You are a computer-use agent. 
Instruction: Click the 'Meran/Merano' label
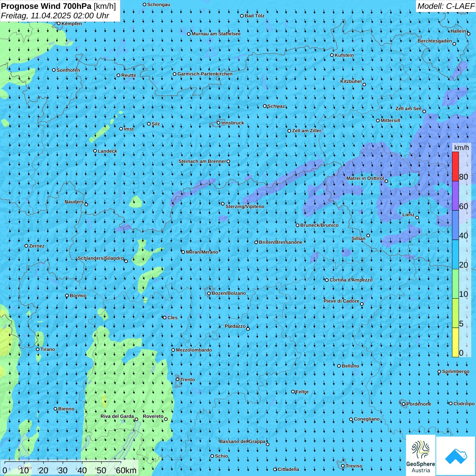202,252
